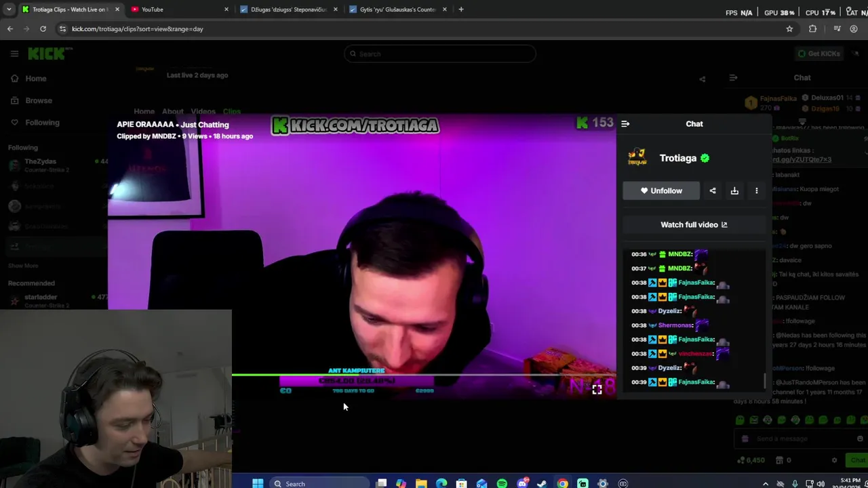Focus the Kick search field

click(x=439, y=54)
